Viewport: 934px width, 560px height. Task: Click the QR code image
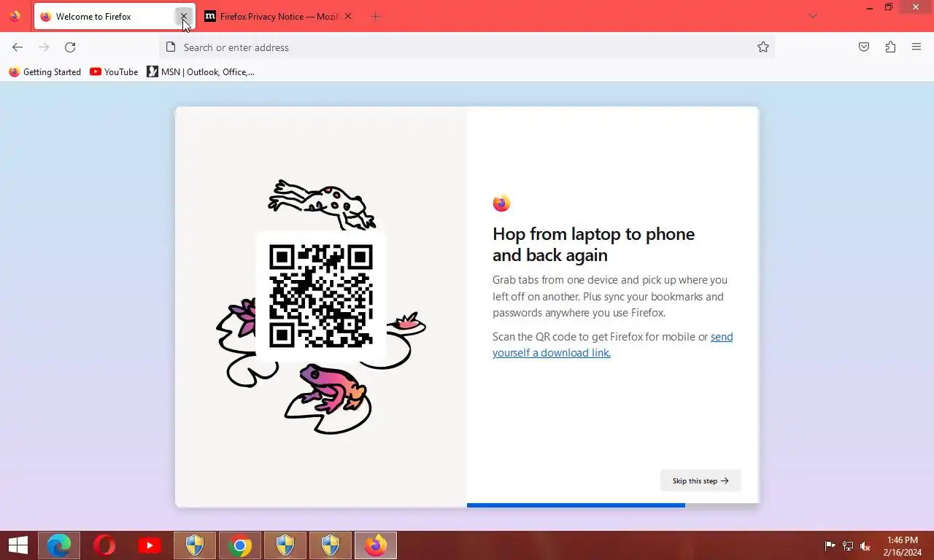[321, 296]
